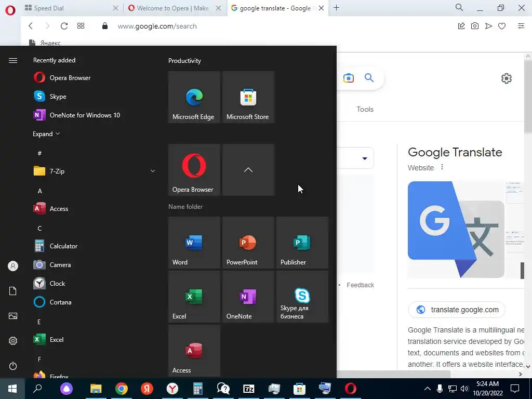Open Speed Dial start page button

pyautogui.click(x=81, y=26)
